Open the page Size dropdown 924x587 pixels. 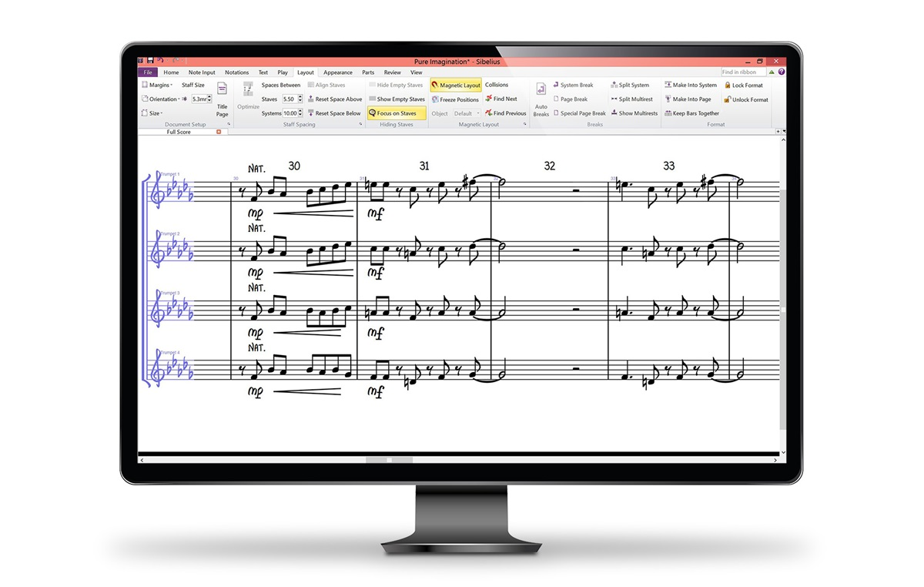[152, 113]
